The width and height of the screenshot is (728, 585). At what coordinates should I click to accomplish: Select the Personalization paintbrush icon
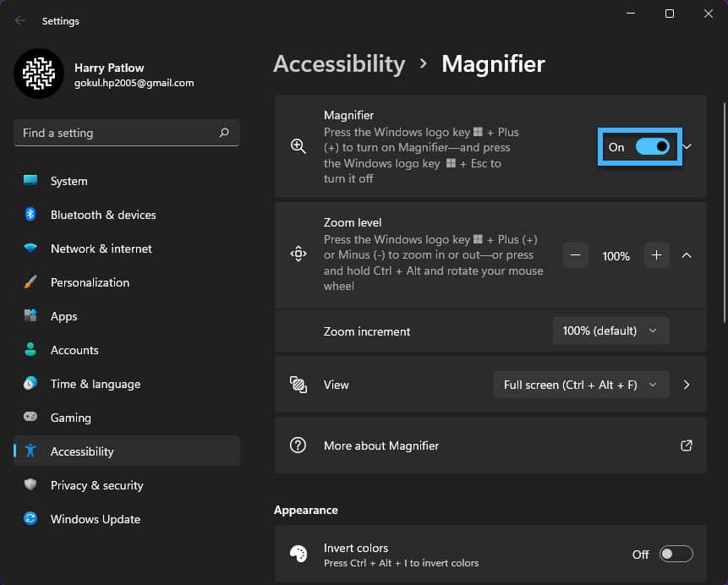[30, 282]
